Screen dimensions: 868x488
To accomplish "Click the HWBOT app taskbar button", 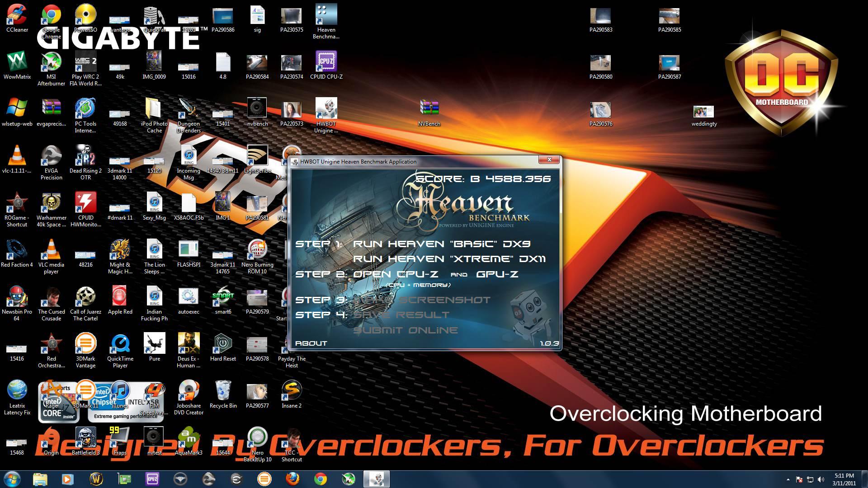I will click(x=377, y=479).
